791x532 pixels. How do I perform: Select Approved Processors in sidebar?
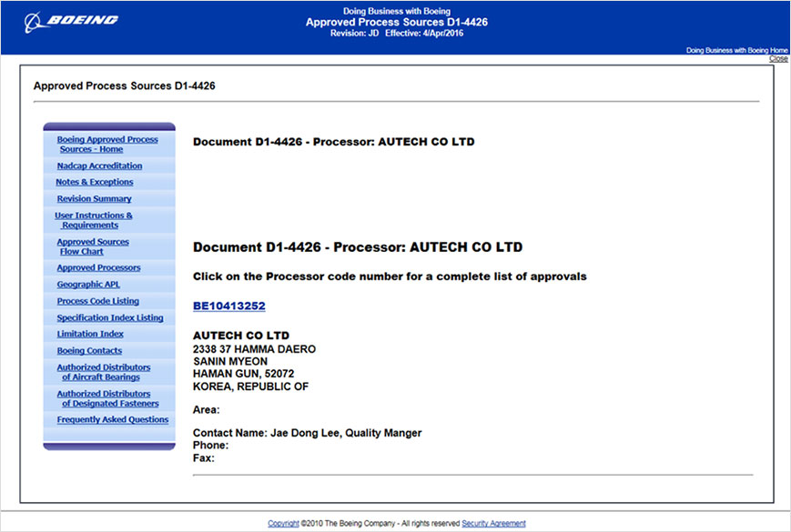click(98, 267)
